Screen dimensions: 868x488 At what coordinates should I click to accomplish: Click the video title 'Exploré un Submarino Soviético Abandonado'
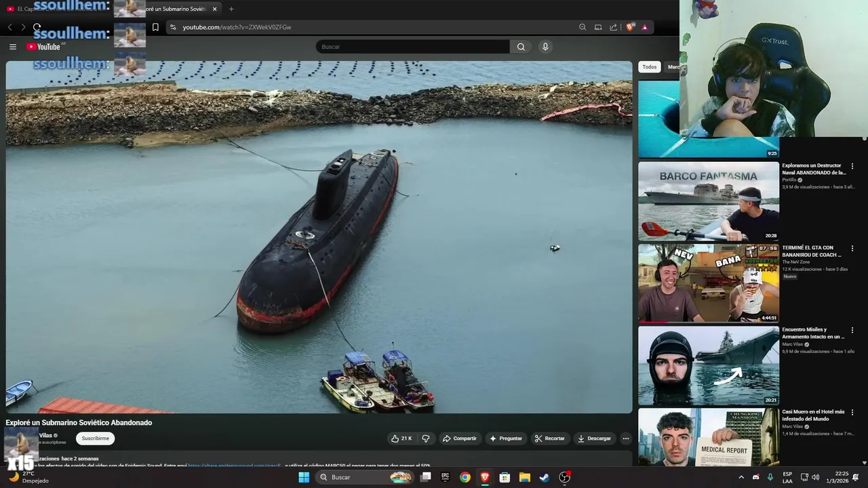79,422
